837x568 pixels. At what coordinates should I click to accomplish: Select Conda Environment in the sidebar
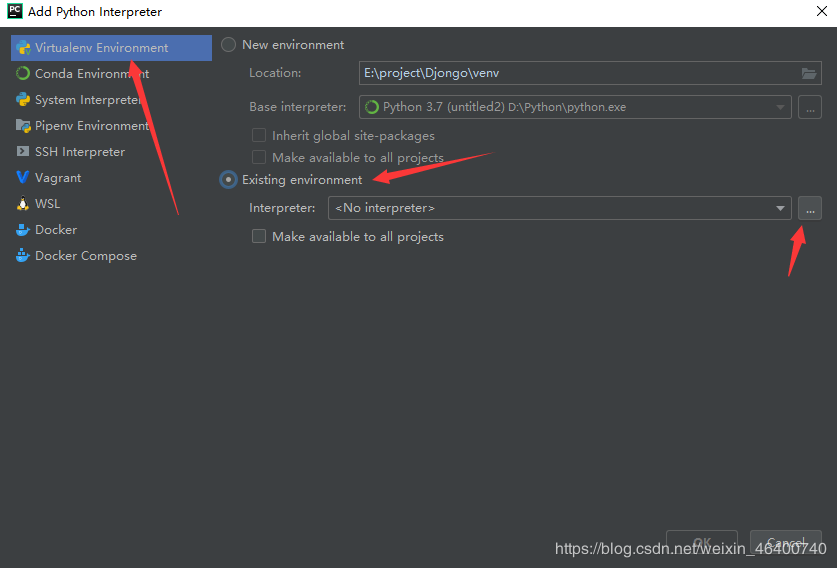(x=112, y=74)
